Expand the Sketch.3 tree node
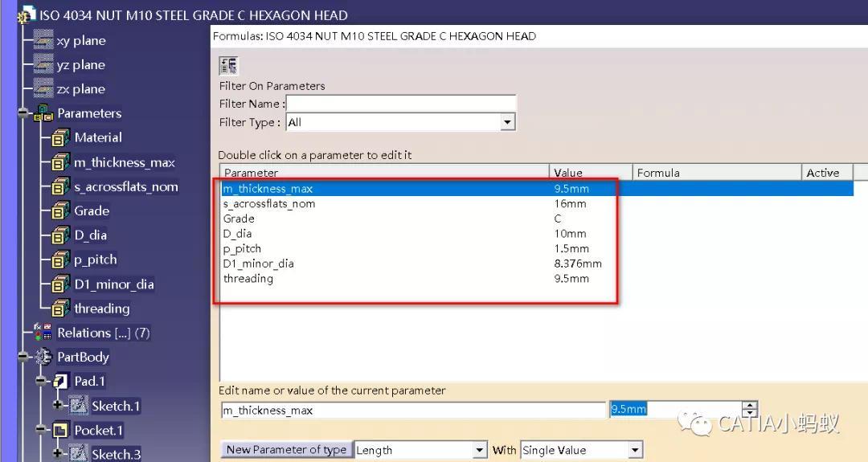 point(58,453)
